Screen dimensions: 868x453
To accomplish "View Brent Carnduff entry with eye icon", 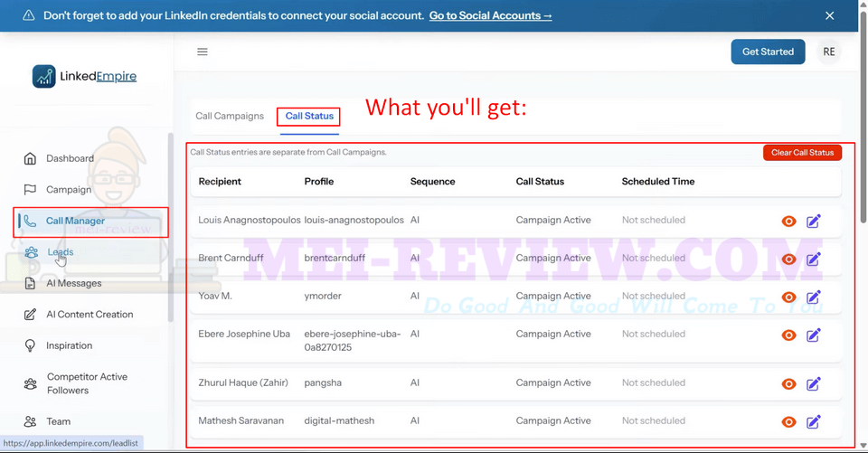I will tap(788, 260).
